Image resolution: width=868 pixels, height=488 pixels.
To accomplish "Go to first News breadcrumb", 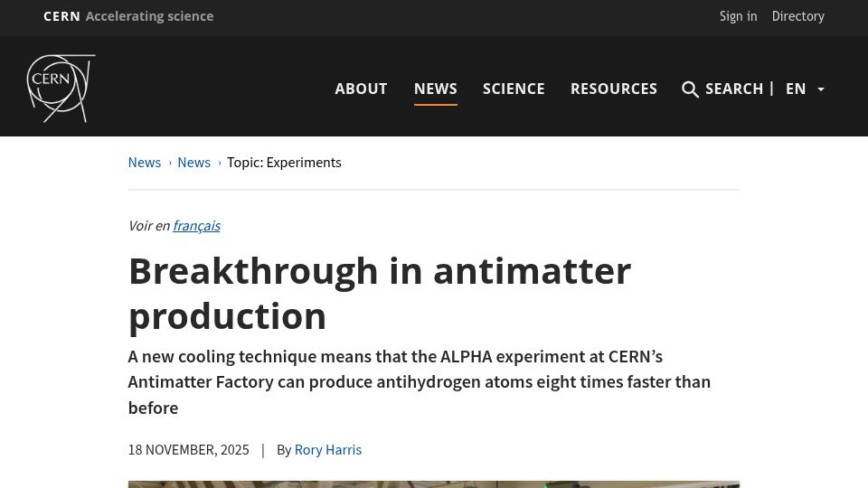I will 145,163.
